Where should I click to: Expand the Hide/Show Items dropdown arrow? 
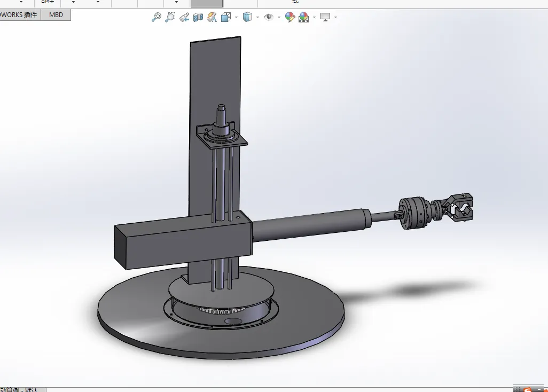coord(279,17)
